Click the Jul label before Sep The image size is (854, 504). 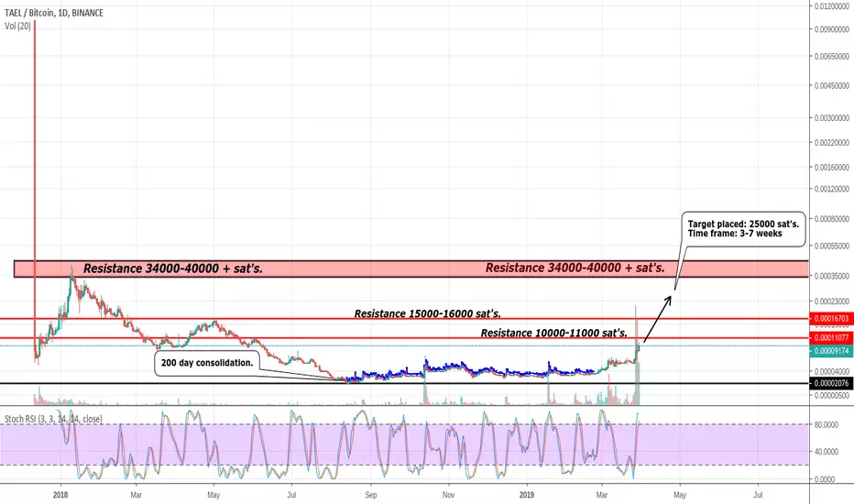coord(292,495)
